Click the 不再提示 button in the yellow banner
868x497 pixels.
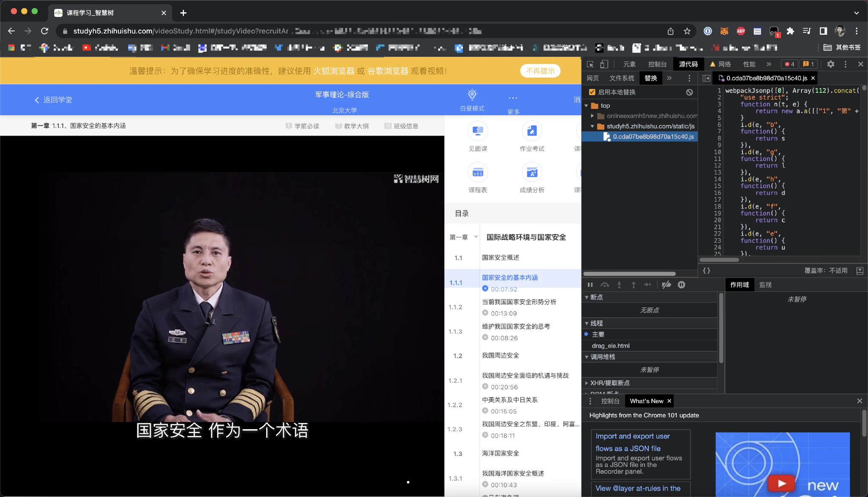coord(540,71)
